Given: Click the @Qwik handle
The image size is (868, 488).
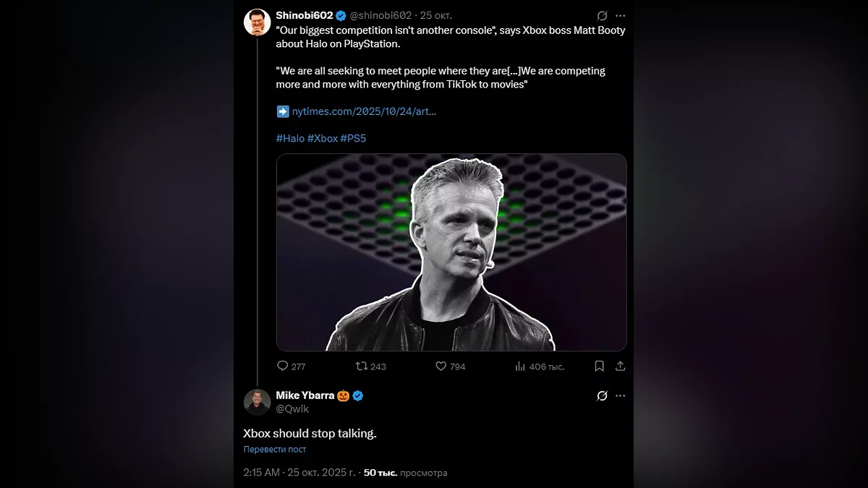Looking at the screenshot, I should pos(292,409).
